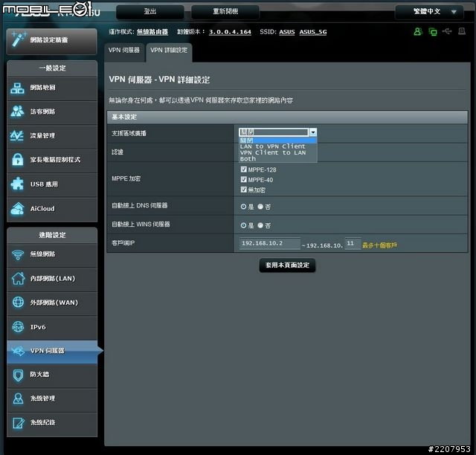The height and width of the screenshot is (455, 476).
Task: Click the USB status icon in header
Action: [446, 32]
